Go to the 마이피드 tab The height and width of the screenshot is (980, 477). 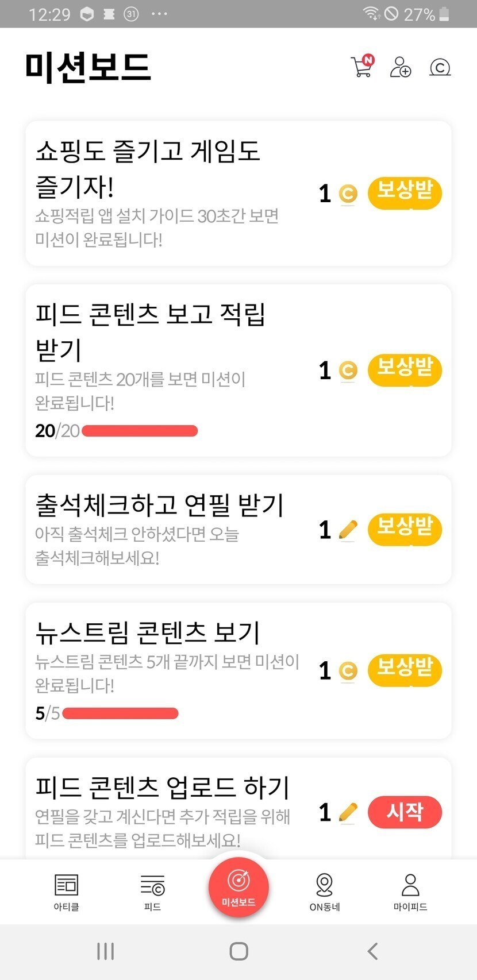(x=410, y=892)
